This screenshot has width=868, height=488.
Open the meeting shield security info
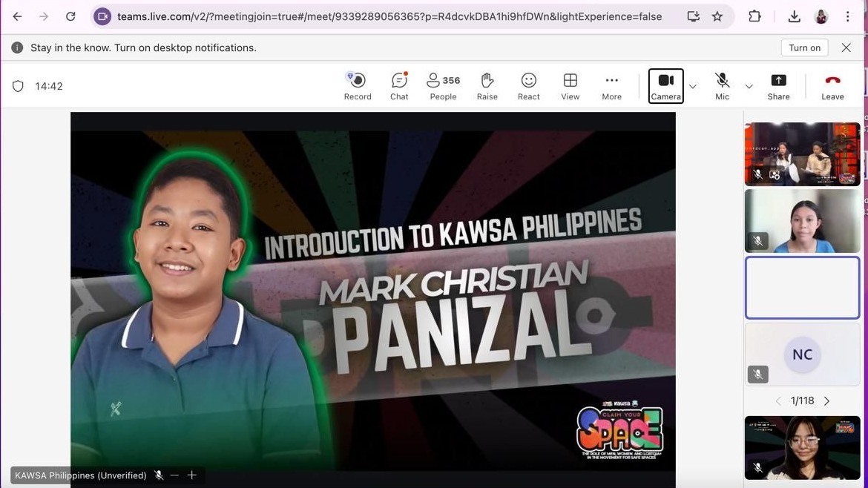(x=18, y=86)
